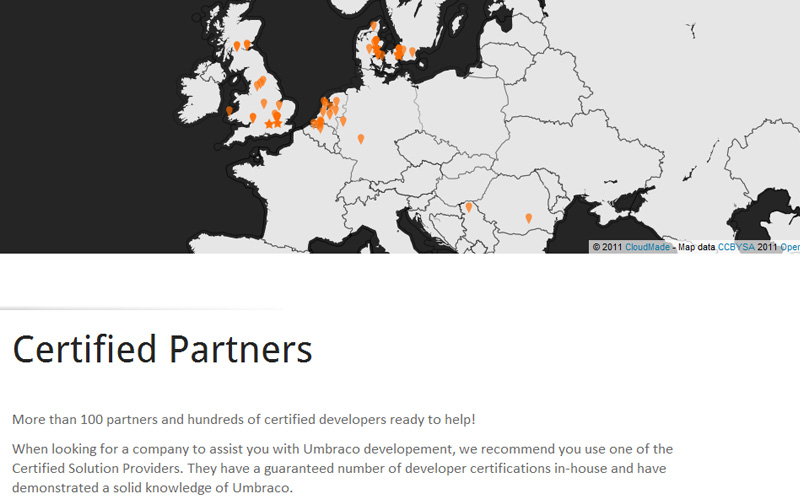Click the left pin in Scotland
The width and height of the screenshot is (800, 500).
point(237,46)
